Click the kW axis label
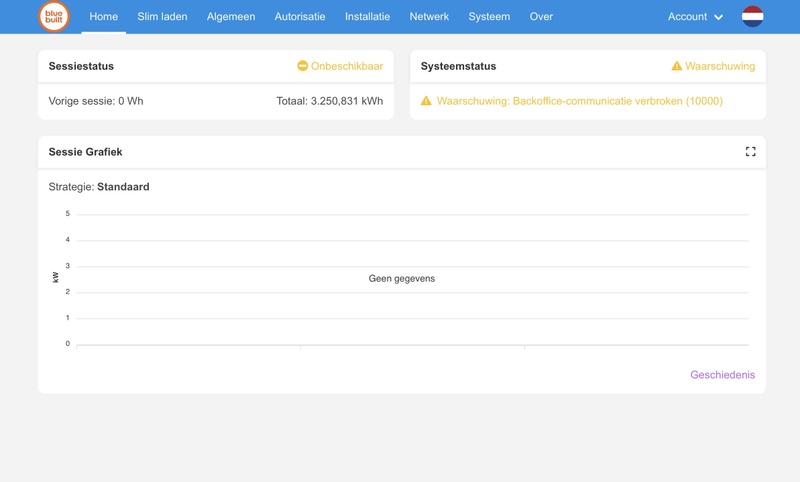The height and width of the screenshot is (482, 800). (x=56, y=277)
